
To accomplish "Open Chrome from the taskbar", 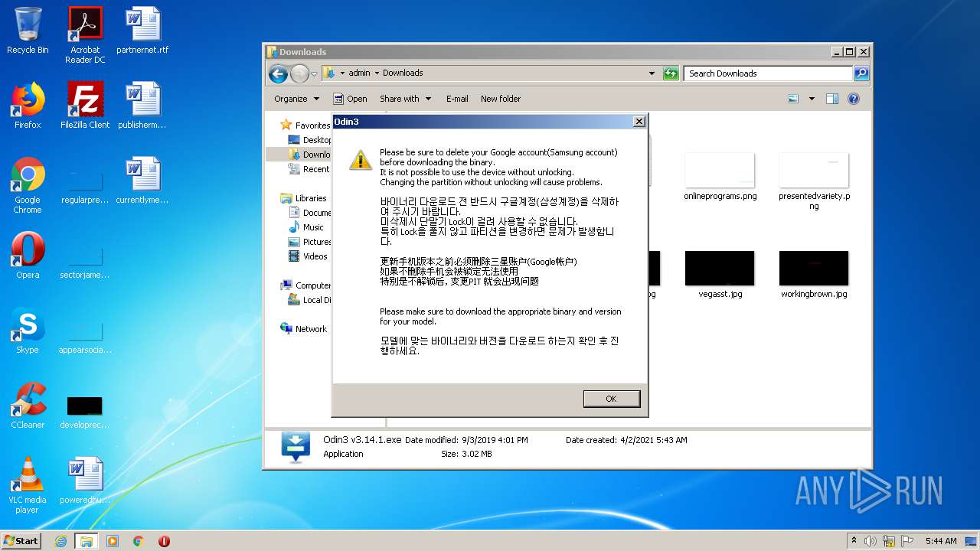I will coord(139,541).
